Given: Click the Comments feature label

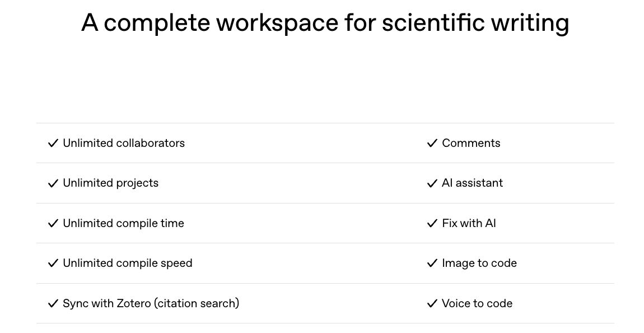Looking at the screenshot, I should [x=471, y=143].
